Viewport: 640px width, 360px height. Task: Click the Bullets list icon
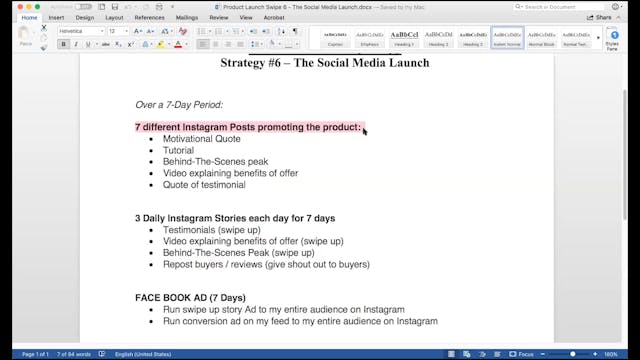pos(201,31)
